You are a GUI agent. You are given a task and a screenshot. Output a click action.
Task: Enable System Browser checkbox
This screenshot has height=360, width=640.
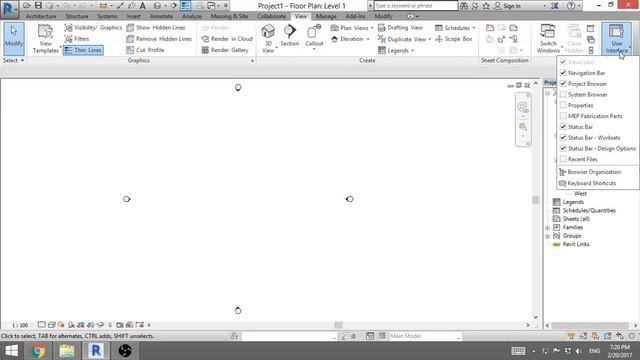click(x=563, y=94)
